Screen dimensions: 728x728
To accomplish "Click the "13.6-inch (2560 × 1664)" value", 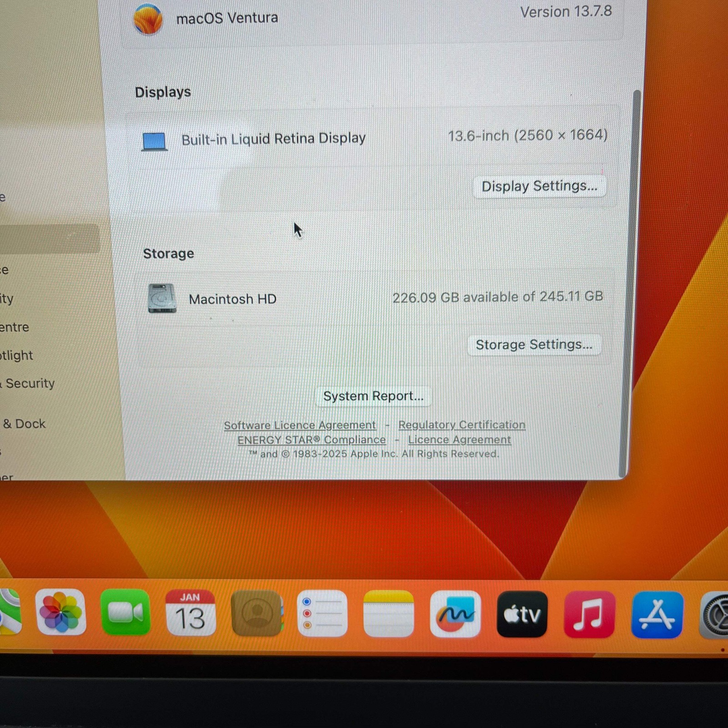I will pyautogui.click(x=528, y=135).
